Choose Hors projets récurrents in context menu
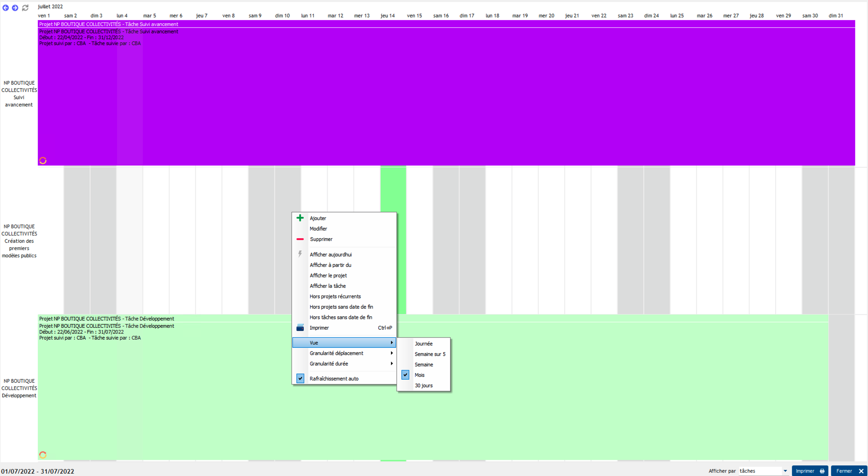Viewport: 868px width, 476px height. (335, 296)
